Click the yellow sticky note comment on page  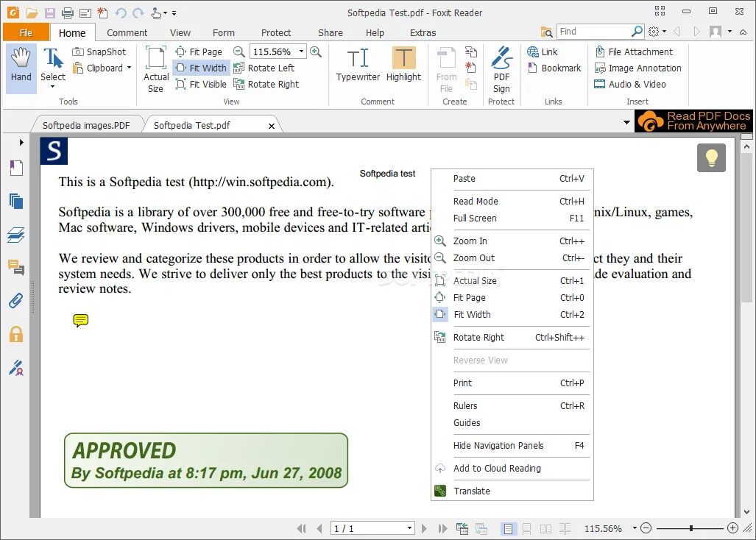(80, 320)
